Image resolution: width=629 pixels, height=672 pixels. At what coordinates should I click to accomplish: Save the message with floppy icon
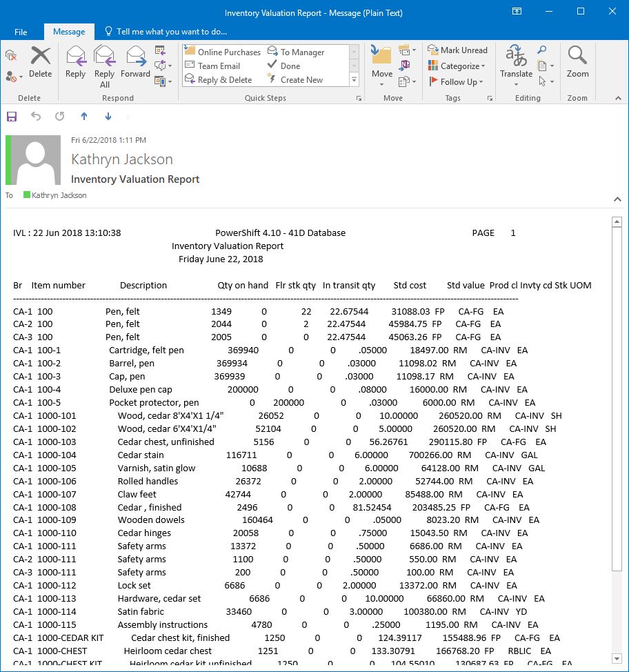(x=12, y=116)
